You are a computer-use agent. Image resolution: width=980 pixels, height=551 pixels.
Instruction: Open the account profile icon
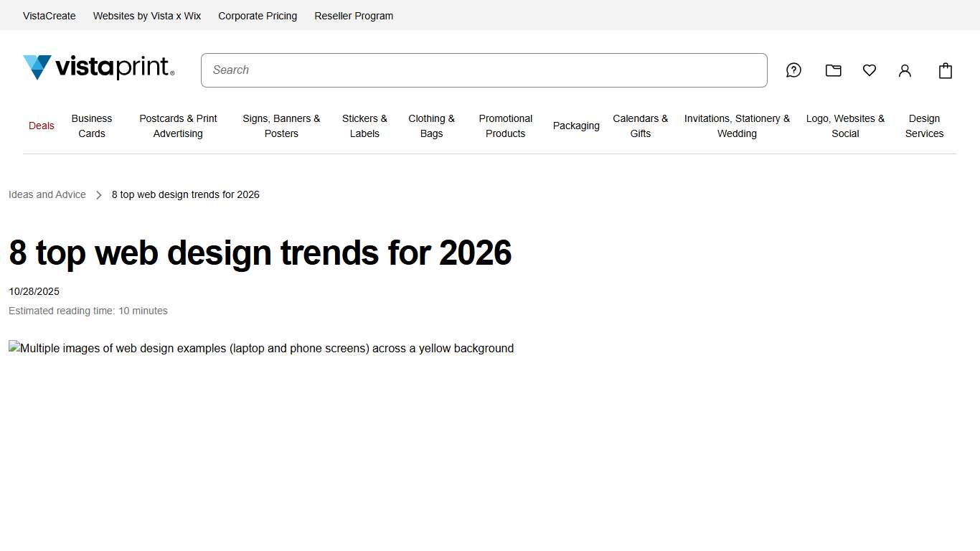[x=905, y=70]
